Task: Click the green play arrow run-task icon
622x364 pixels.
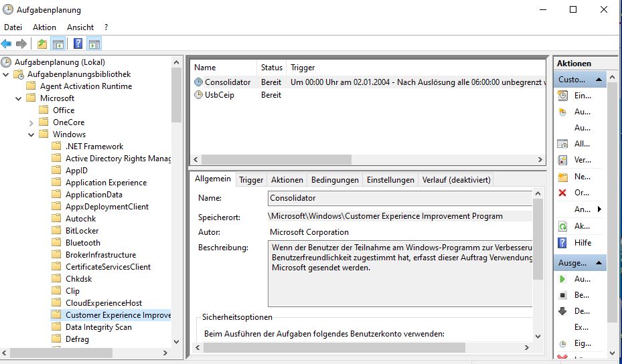Action: coord(562,279)
